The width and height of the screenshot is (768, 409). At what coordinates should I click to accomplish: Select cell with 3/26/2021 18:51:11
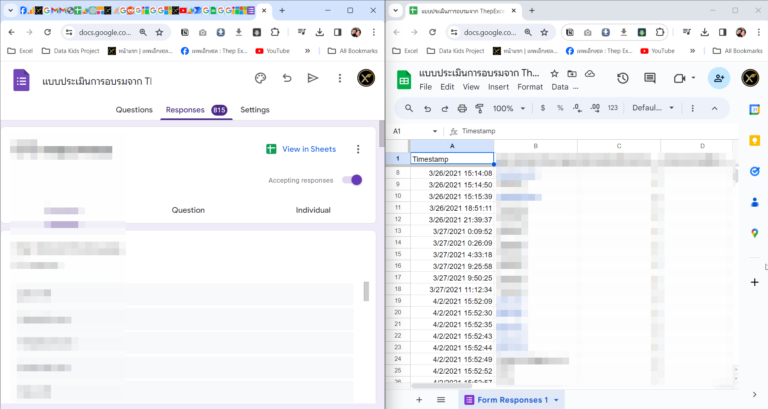tap(452, 208)
